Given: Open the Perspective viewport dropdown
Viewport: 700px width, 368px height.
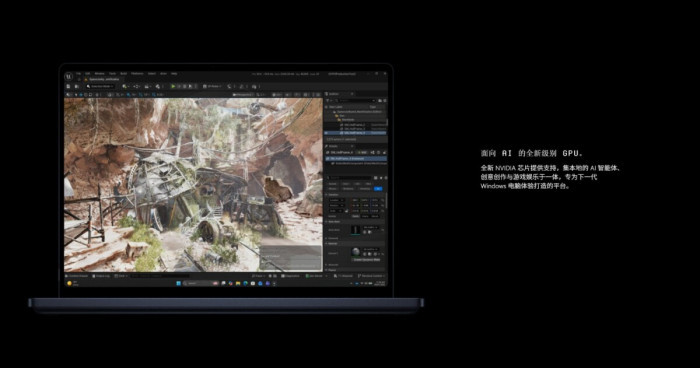Looking at the screenshot, I should point(243,95).
